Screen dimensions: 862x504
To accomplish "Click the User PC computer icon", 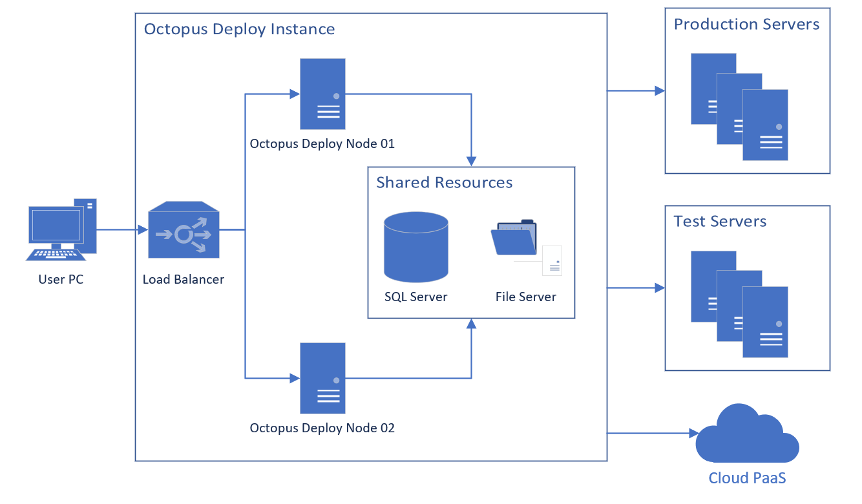I will coord(61,229).
